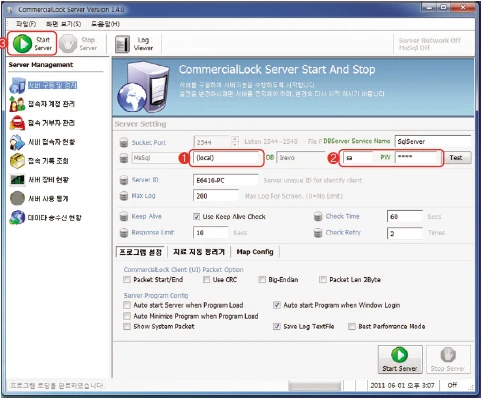482x399 pixels.
Task: Select the server start/stop globe icon in sidebar
Action: point(17,85)
